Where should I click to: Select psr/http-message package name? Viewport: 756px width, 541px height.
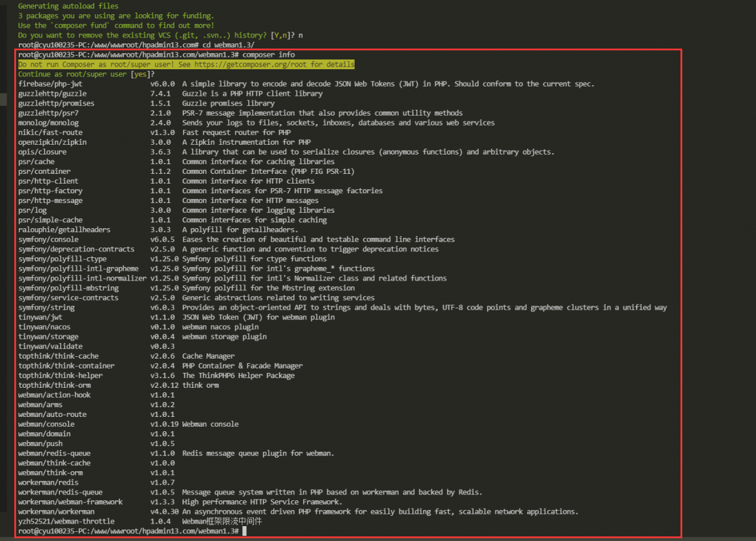click(50, 200)
